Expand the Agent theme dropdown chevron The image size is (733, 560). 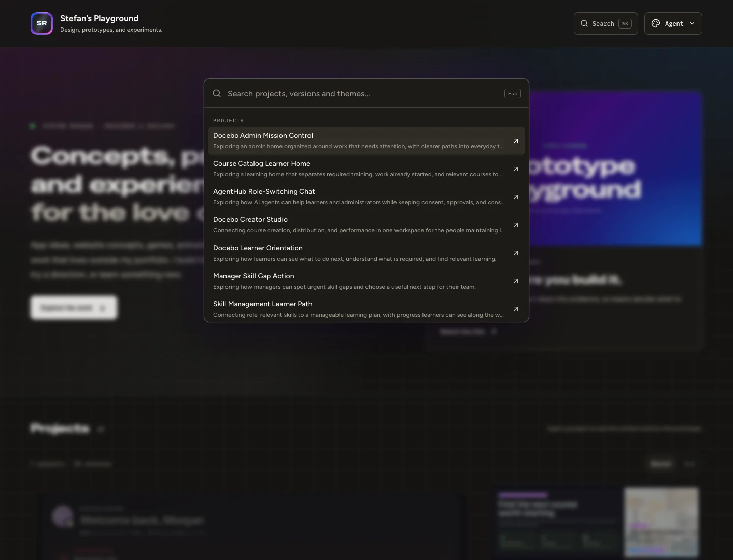coord(692,23)
